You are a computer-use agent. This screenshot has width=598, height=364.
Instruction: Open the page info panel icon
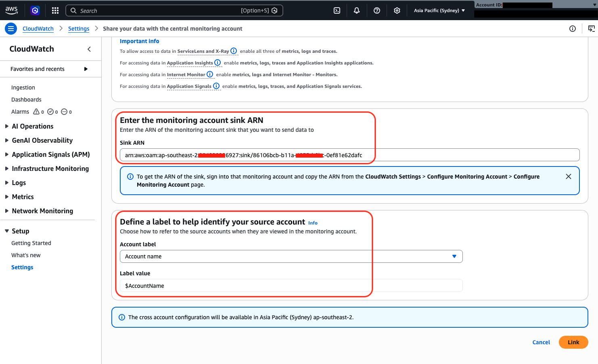point(573,29)
